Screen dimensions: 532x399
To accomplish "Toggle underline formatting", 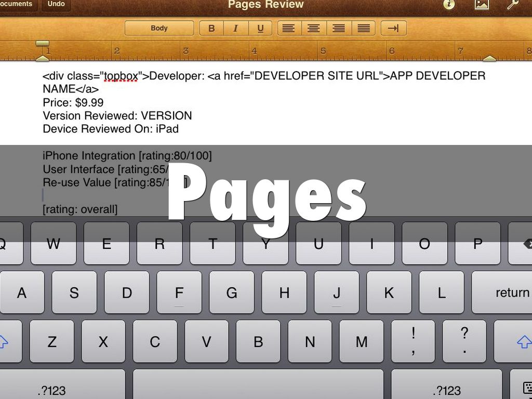I will pos(261,29).
